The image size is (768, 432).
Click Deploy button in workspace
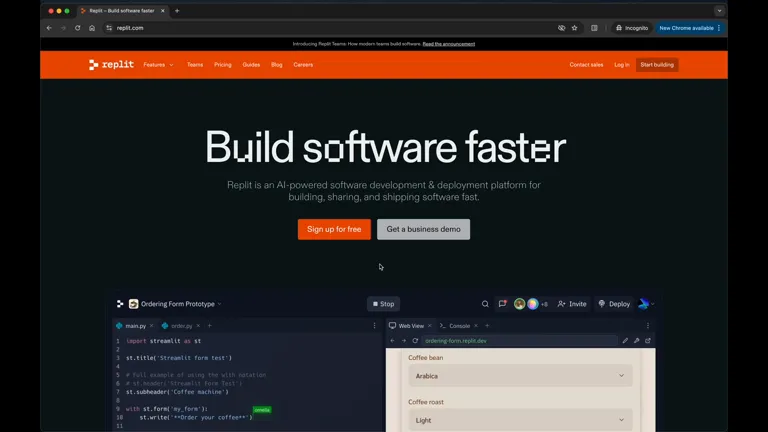point(614,304)
